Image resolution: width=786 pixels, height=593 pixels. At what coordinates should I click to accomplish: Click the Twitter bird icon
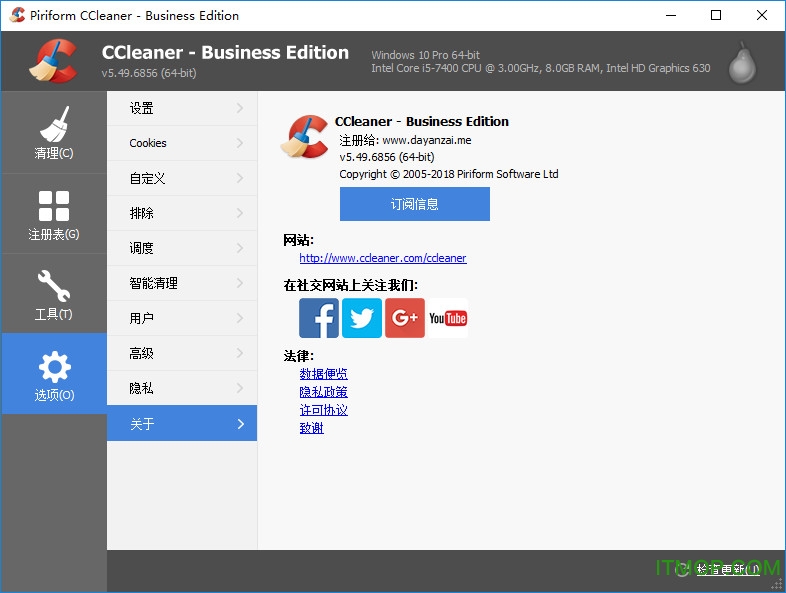click(x=362, y=318)
